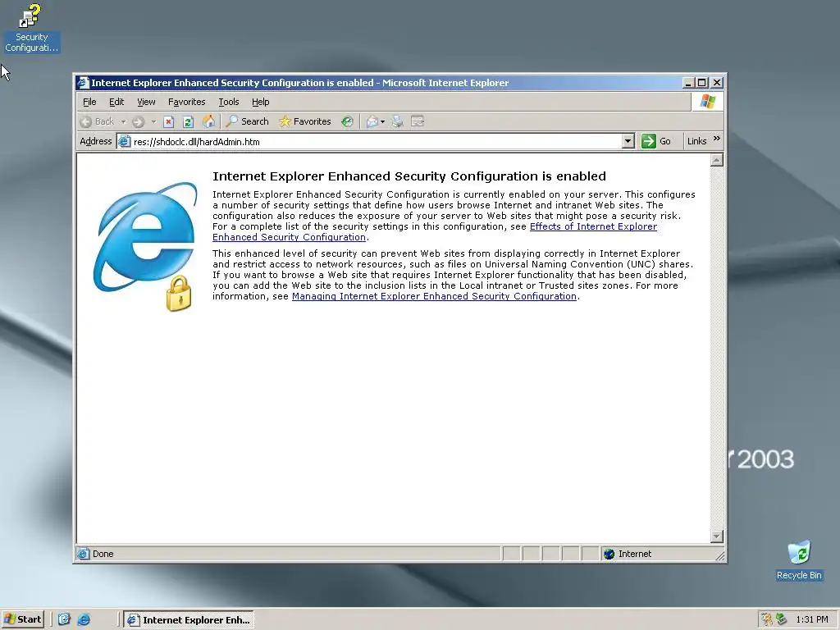Click the Internet Explorer logo with padlock

click(x=145, y=246)
